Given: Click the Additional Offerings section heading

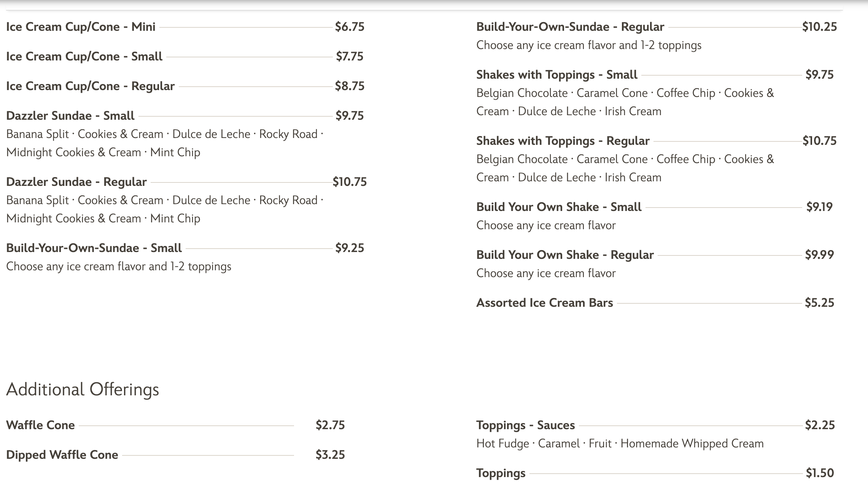Looking at the screenshot, I should [x=83, y=390].
